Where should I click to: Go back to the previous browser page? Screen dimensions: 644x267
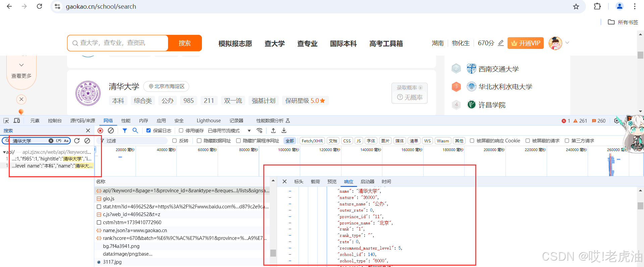click(x=9, y=6)
